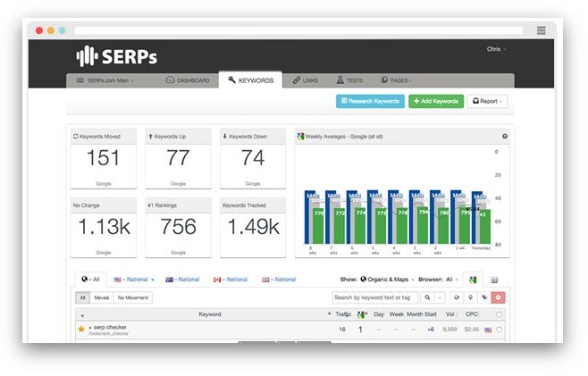Tick the select-all checkbox in table header
Image resolution: width=588 pixels, height=376 pixels.
pyautogui.click(x=499, y=314)
